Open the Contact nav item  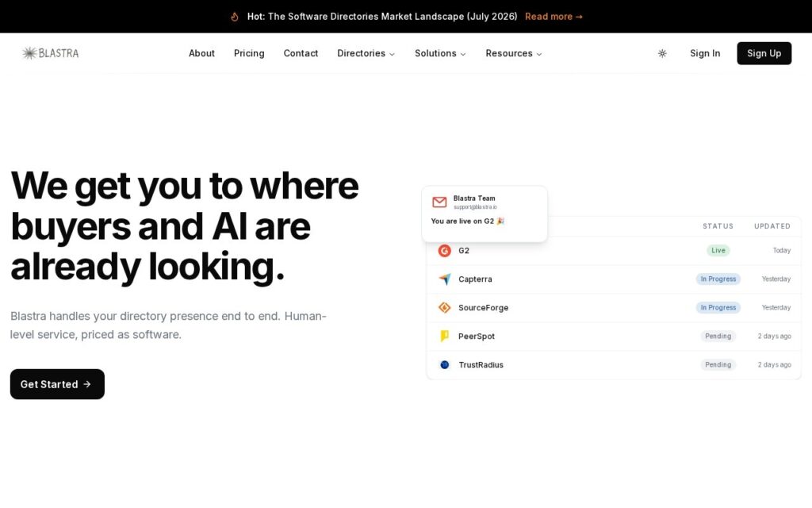pos(301,53)
